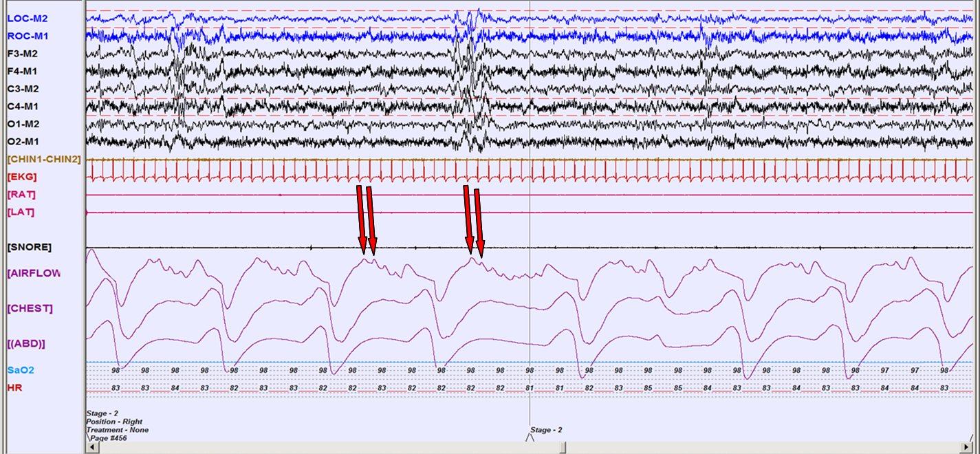The image size is (980, 454).
Task: Click the F3-M2 EEG channel label
Action: (23, 53)
